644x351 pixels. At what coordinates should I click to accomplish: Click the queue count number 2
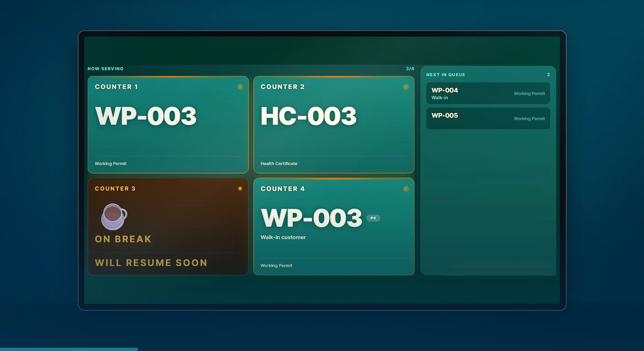pyautogui.click(x=548, y=74)
